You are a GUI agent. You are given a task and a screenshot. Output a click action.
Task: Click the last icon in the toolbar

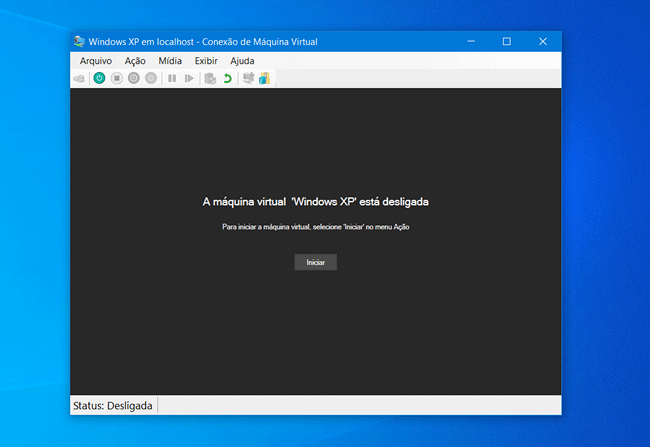(264, 78)
